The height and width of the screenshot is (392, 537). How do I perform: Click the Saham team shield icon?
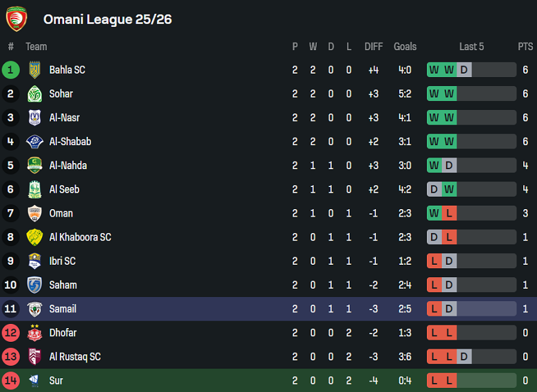tap(34, 285)
